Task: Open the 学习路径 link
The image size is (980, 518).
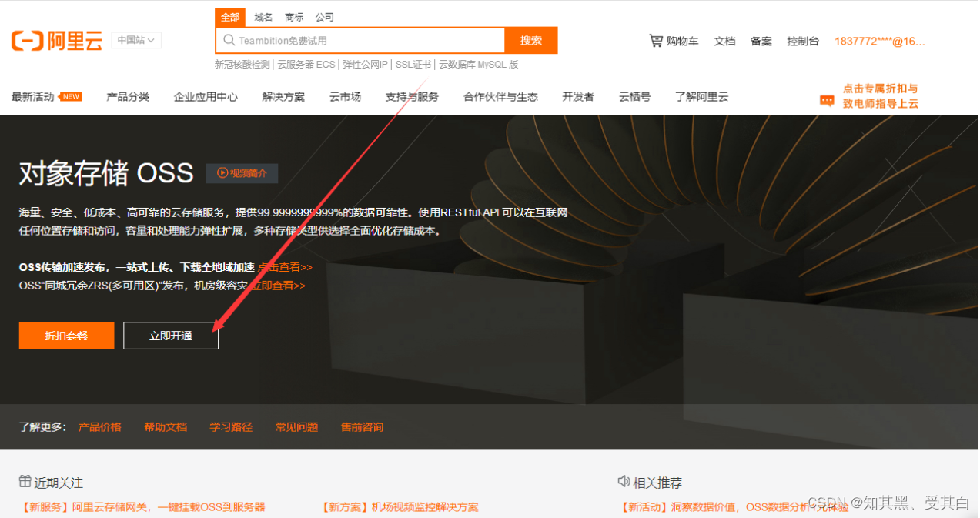Action: [x=231, y=427]
